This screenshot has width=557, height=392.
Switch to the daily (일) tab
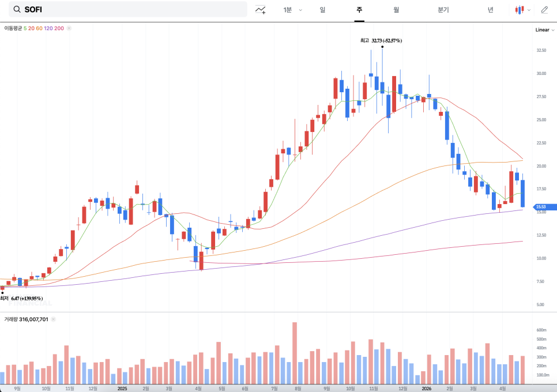point(322,10)
